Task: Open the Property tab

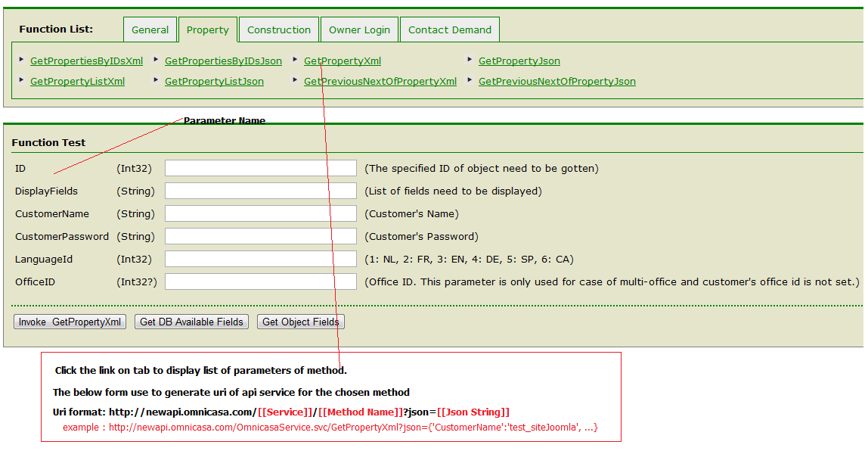Action: 207,30
